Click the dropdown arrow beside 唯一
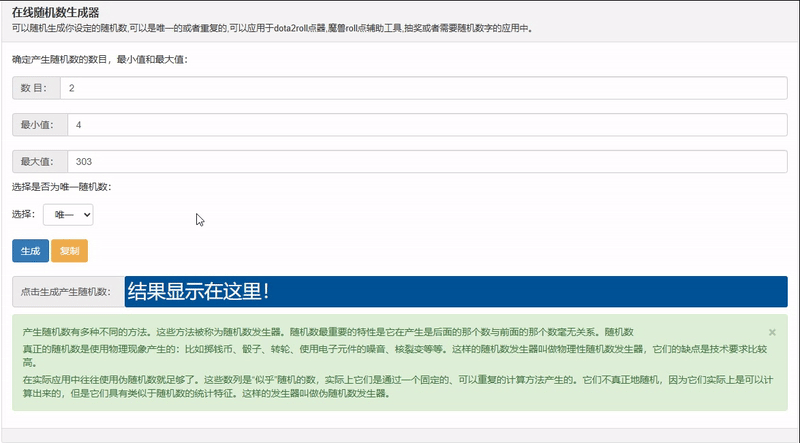 click(87, 215)
